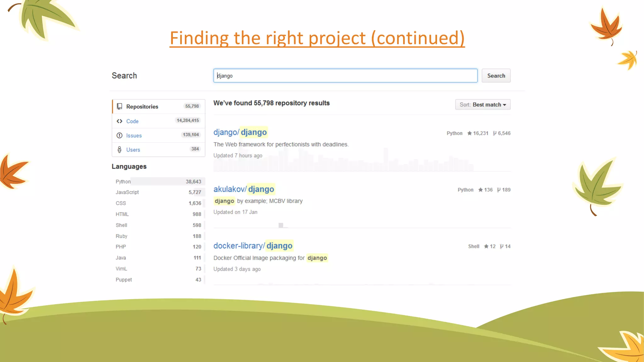Filter results by Shell language

(x=121, y=225)
